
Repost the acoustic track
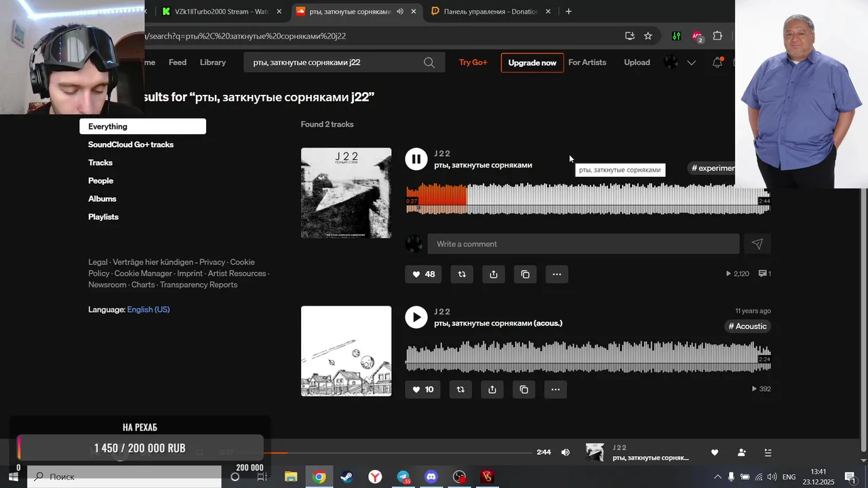(461, 390)
